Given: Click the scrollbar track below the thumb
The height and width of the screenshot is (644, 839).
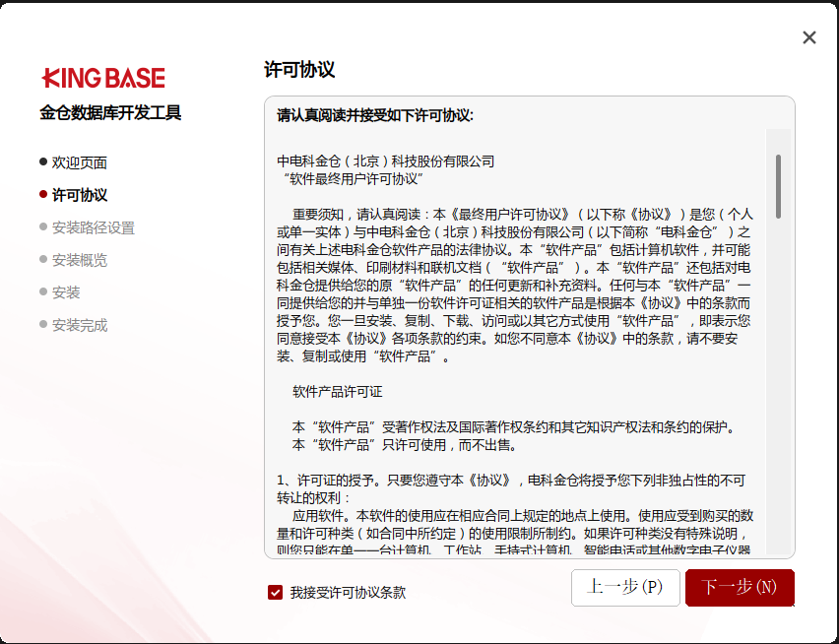Looking at the screenshot, I should pos(778,394).
